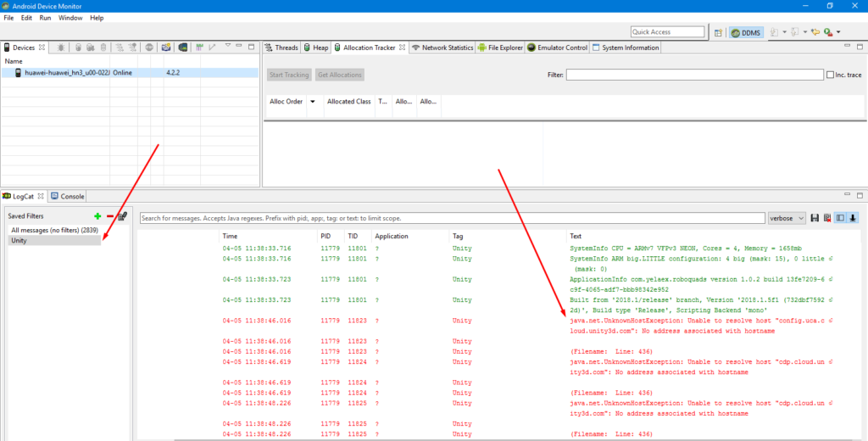
Task: Select the huawei device row in Devices
Action: pyautogui.click(x=130, y=73)
